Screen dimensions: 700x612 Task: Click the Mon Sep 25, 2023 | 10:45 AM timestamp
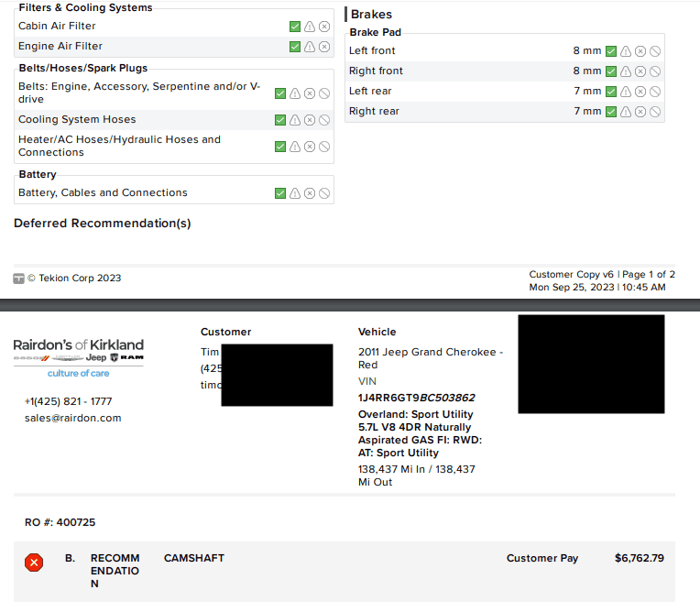(597, 287)
